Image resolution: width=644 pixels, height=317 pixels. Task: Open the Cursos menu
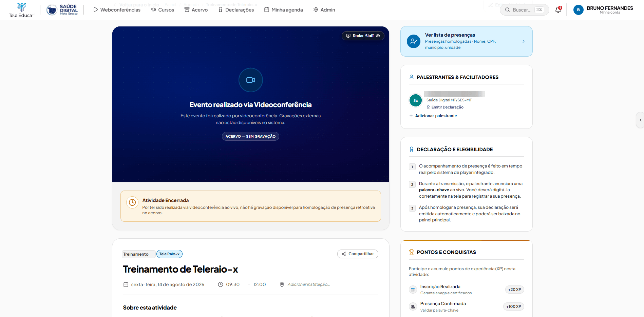[163, 10]
